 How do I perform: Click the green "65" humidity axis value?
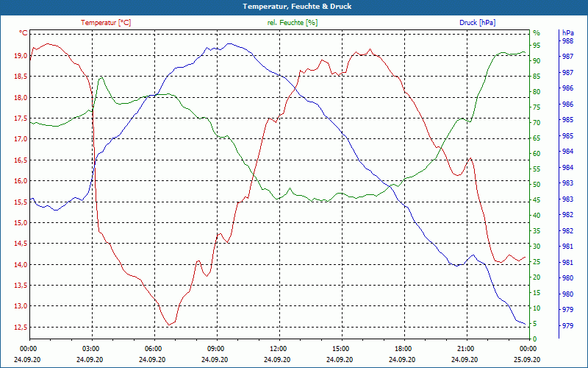point(537,138)
